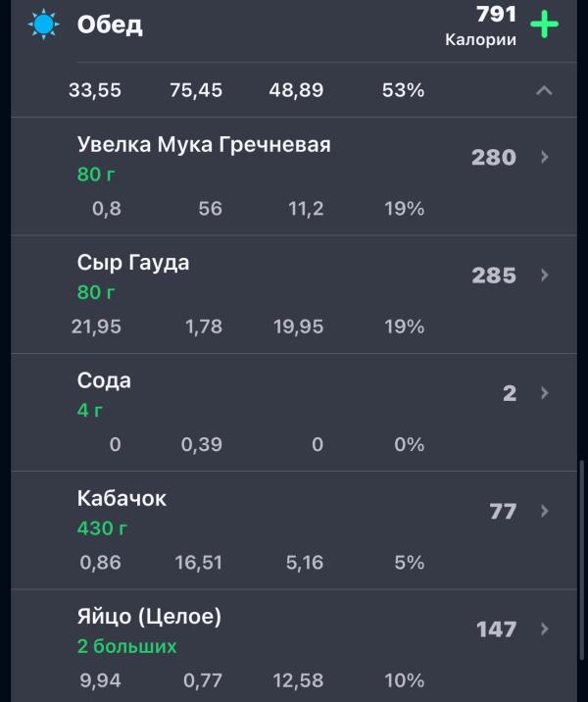The height and width of the screenshot is (702, 588).
Task: Click the 285 calorie value for Гауда
Action: point(493,276)
